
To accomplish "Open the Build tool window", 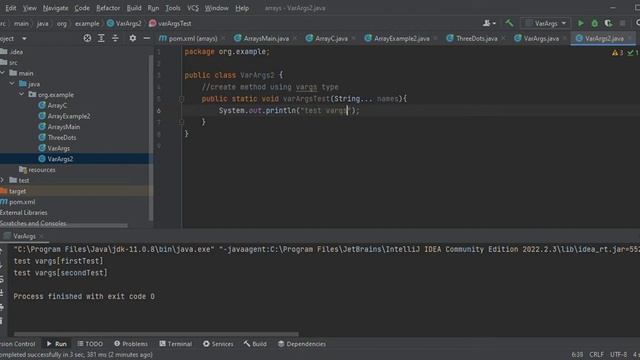I will coord(255,344).
